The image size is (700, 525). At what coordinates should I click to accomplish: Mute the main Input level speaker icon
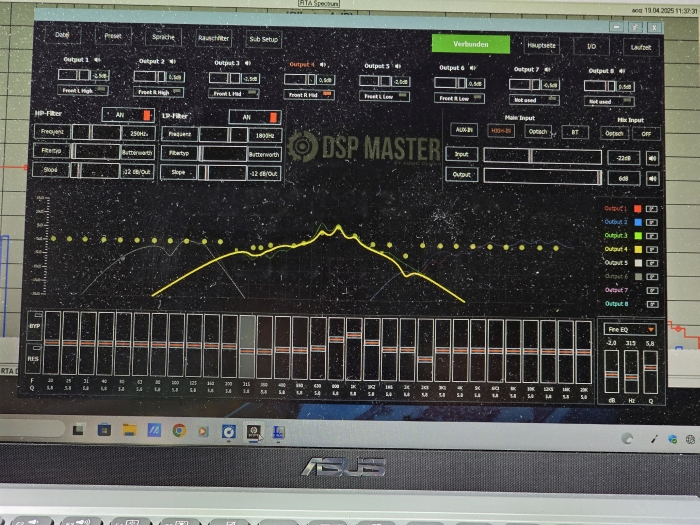652,157
